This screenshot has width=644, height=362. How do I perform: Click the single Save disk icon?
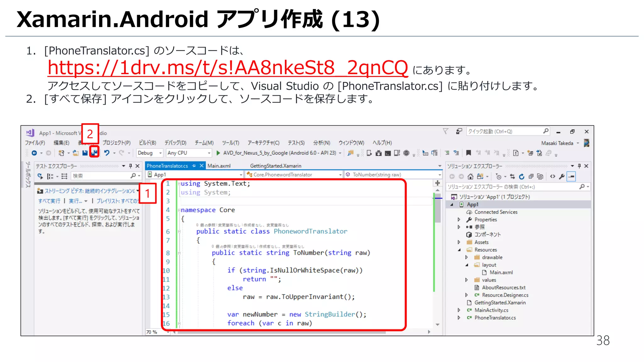[85, 153]
